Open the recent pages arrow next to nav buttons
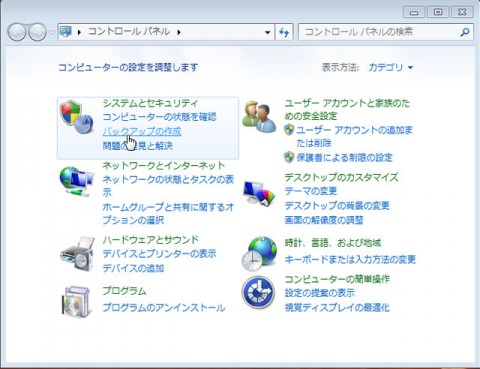480x369 pixels. coord(52,32)
